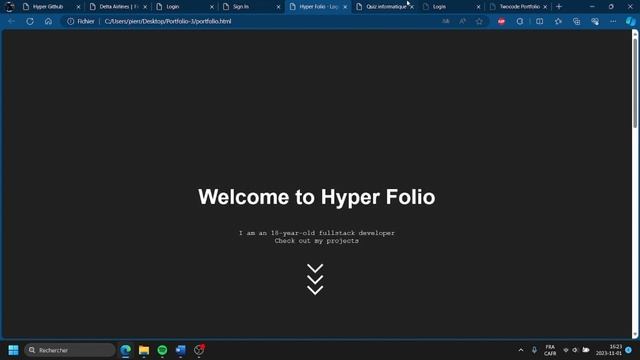Click the profile avatar in title bar
The width and height of the screenshot is (640, 360).
[9, 7]
